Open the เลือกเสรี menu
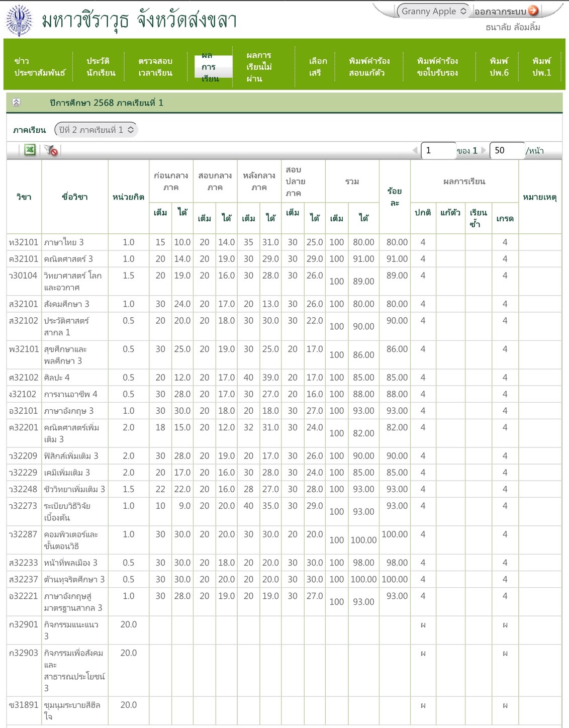The width and height of the screenshot is (569, 728). pos(318,67)
